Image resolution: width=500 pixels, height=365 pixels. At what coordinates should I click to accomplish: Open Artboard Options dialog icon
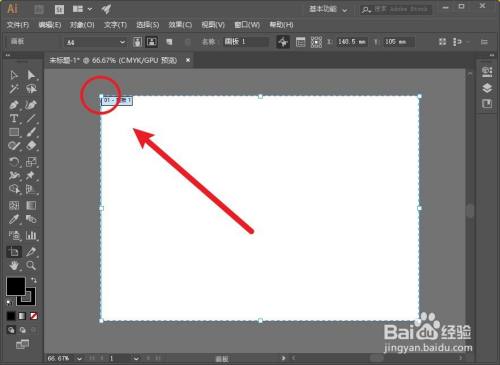tap(300, 42)
